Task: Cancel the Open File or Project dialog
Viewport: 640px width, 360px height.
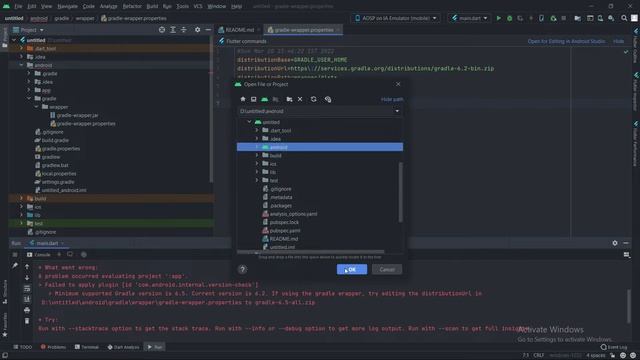Action: 387,269
